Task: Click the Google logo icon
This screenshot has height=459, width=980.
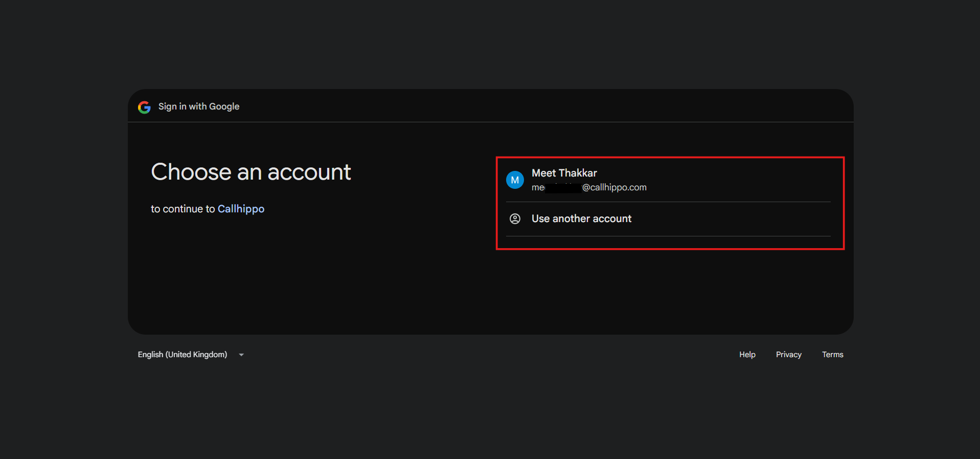Action: 144,107
